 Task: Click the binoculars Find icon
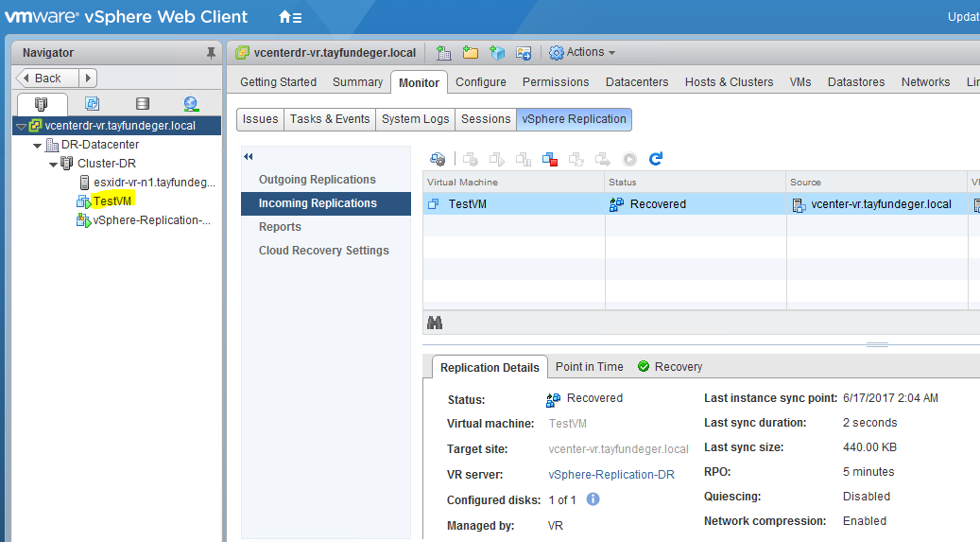435,323
